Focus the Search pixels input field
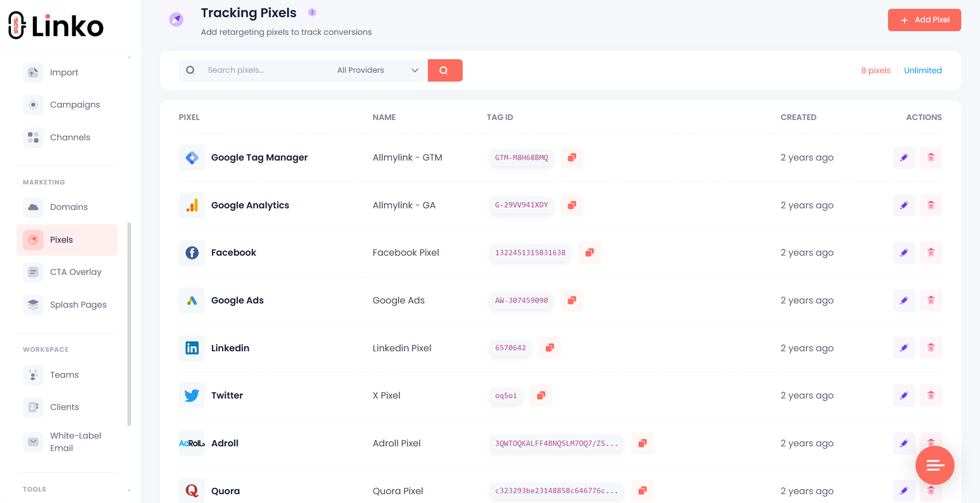The image size is (980, 503). click(x=265, y=70)
